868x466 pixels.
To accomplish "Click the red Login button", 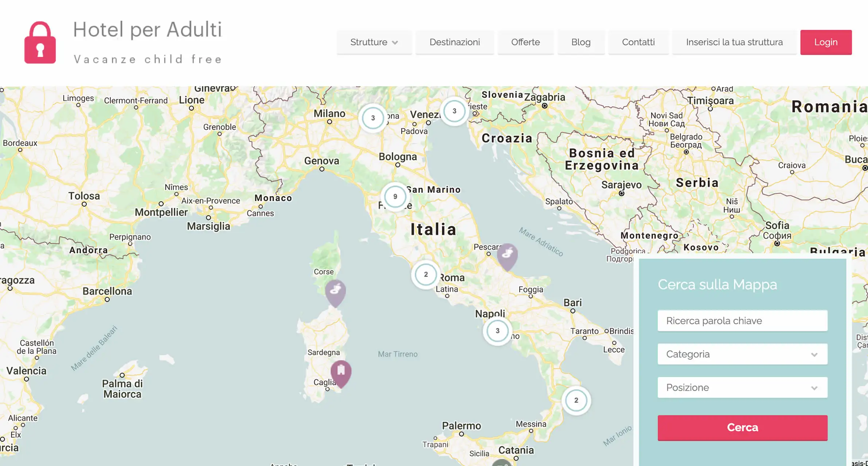I will [x=826, y=42].
